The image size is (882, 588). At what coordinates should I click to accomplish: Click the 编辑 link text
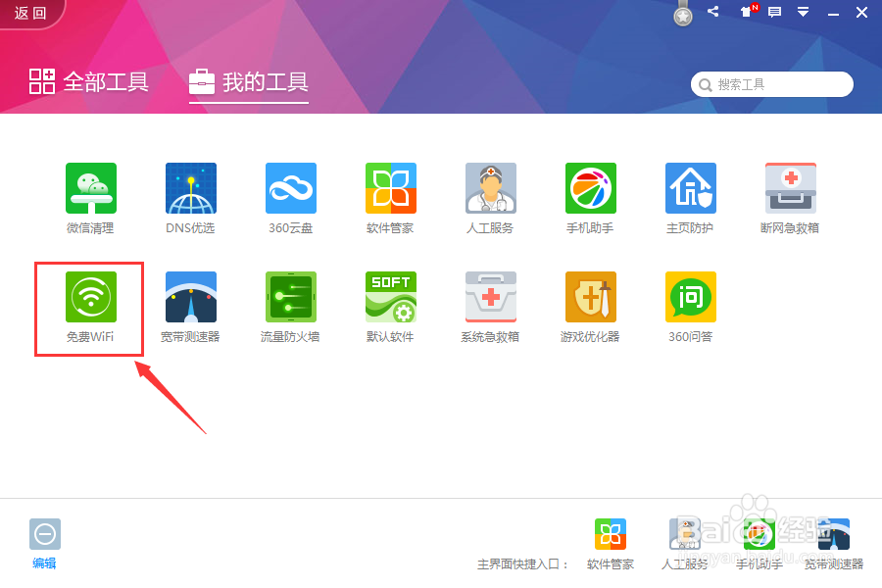(44, 563)
